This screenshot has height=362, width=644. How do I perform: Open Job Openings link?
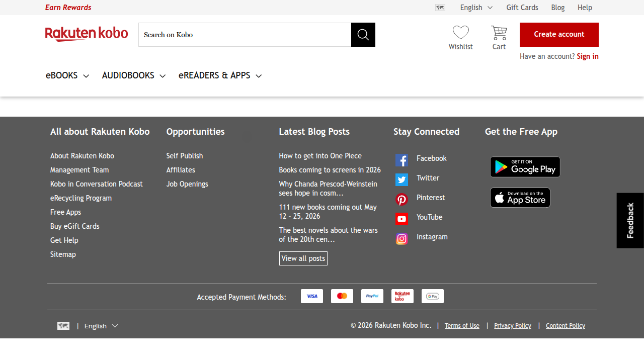click(x=187, y=184)
